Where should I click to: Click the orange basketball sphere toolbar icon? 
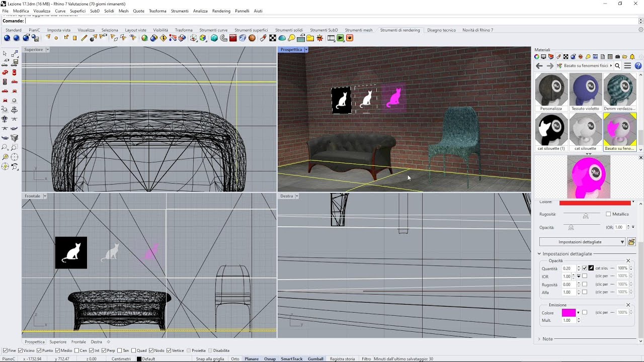[x=252, y=38]
